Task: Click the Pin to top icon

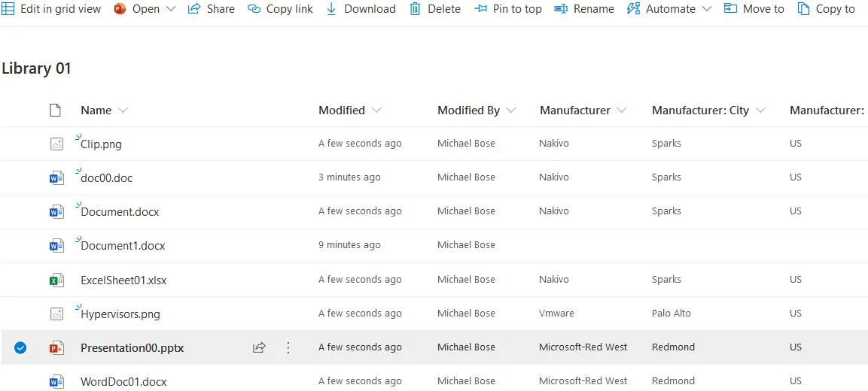Action: 481,9
